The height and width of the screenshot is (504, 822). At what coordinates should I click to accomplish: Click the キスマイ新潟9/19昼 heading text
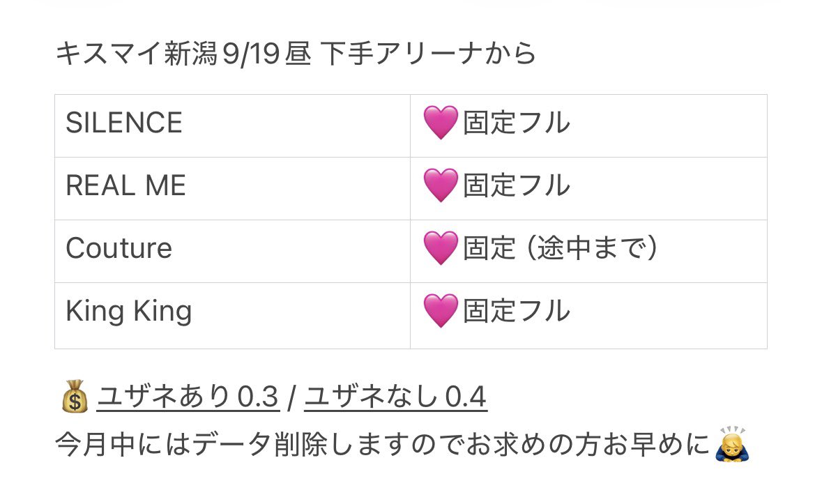pyautogui.click(x=183, y=54)
